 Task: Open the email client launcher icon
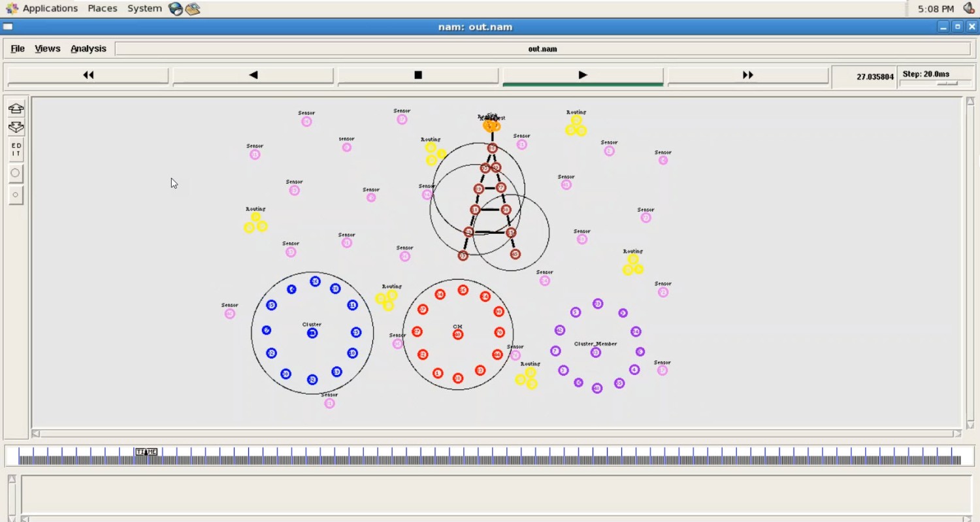click(x=192, y=8)
